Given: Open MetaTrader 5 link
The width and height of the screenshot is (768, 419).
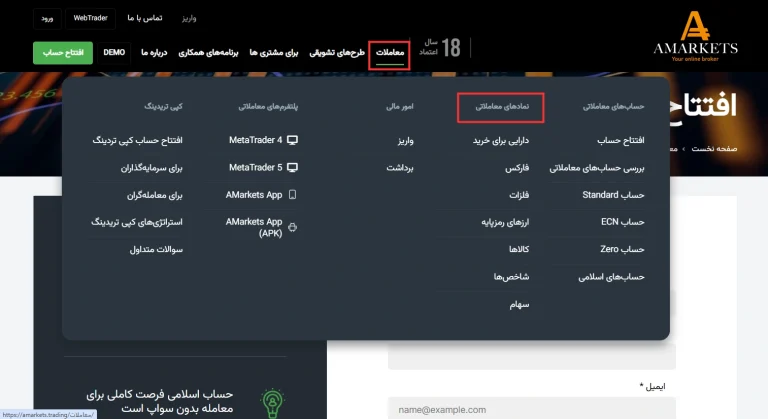Looking at the screenshot, I should coord(256,168).
